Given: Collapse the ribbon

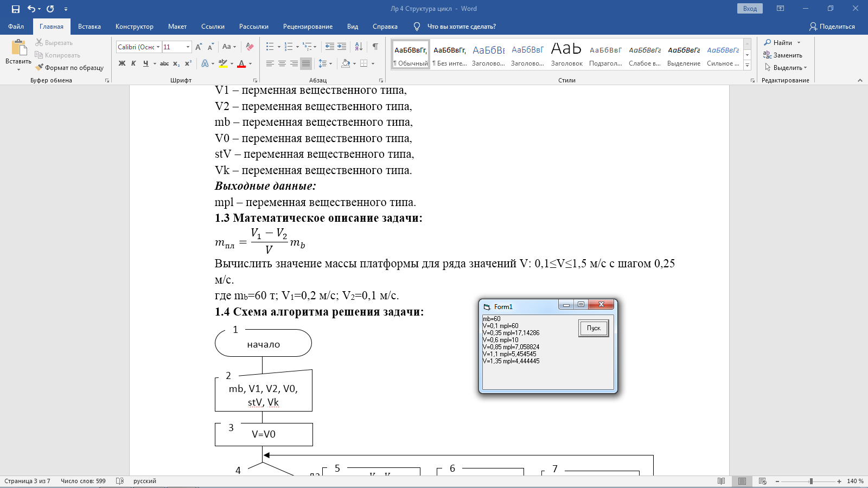Looking at the screenshot, I should (x=860, y=80).
